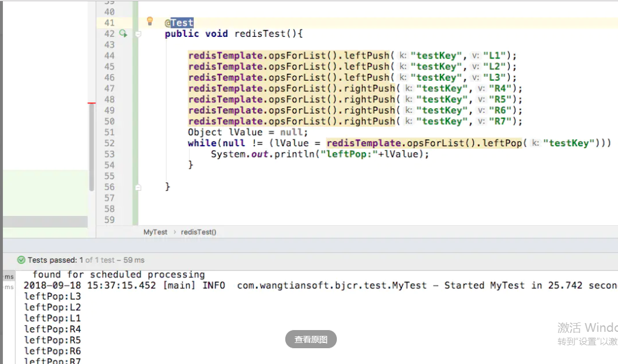Run redisTest via the gutter run icon
The width and height of the screenshot is (618, 364).
(x=124, y=33)
